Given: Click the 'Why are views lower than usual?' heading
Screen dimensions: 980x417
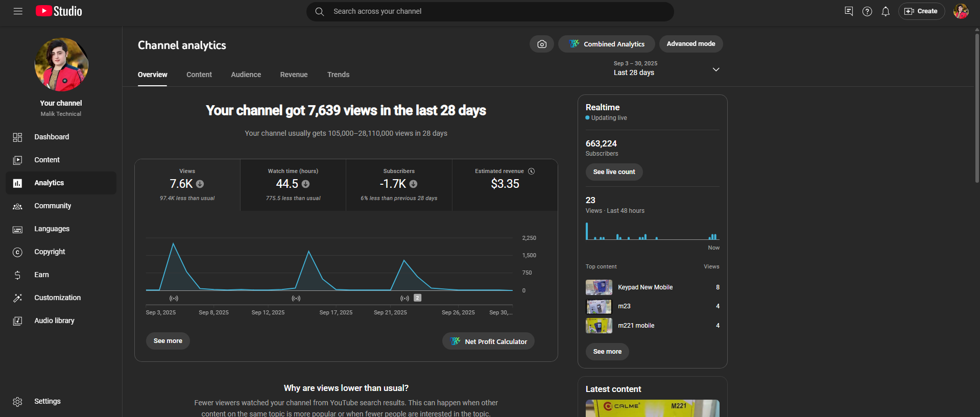Looking at the screenshot, I should [x=346, y=388].
